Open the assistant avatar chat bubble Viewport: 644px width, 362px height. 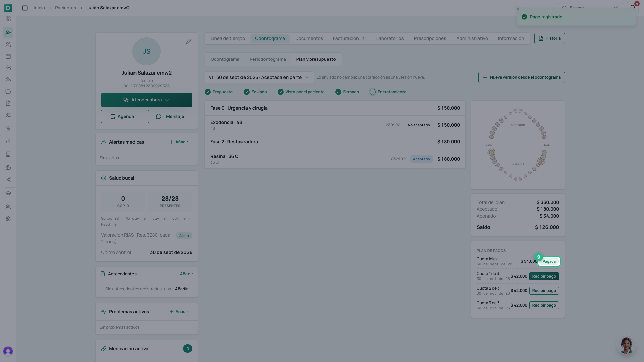click(x=626, y=345)
